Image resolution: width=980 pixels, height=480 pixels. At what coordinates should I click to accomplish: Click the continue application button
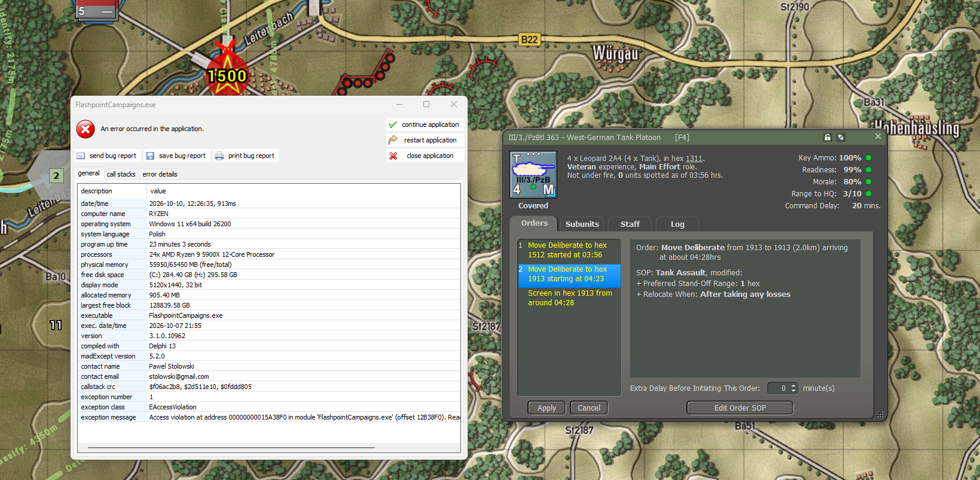pos(425,124)
